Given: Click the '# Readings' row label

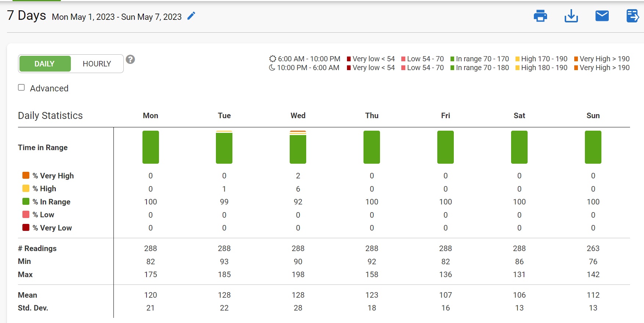Looking at the screenshot, I should click(37, 248).
